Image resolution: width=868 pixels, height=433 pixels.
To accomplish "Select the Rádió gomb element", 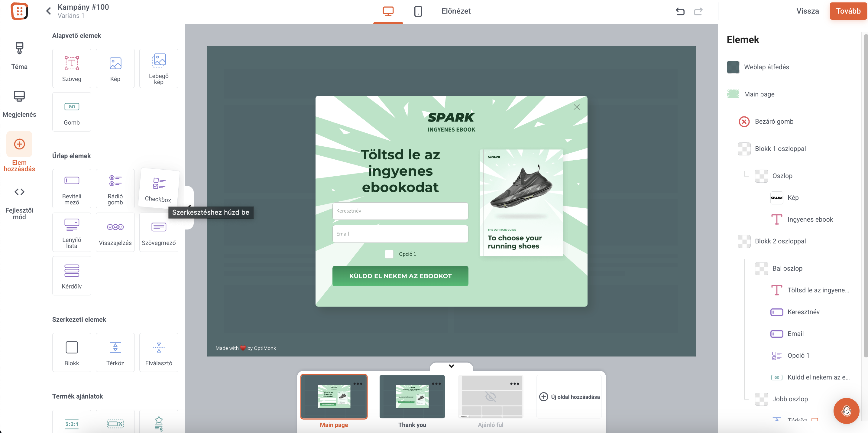I will coord(115,188).
